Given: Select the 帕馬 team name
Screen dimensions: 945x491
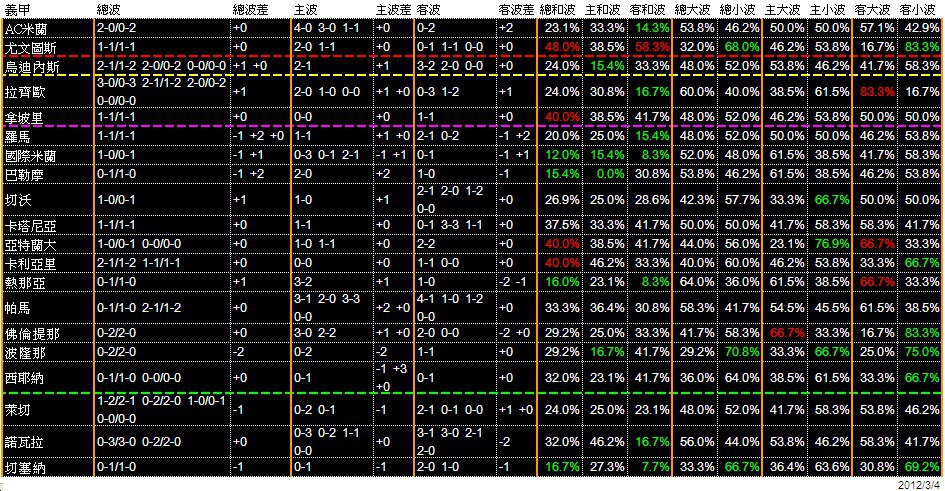Looking at the screenshot, I should pyautogui.click(x=17, y=308).
